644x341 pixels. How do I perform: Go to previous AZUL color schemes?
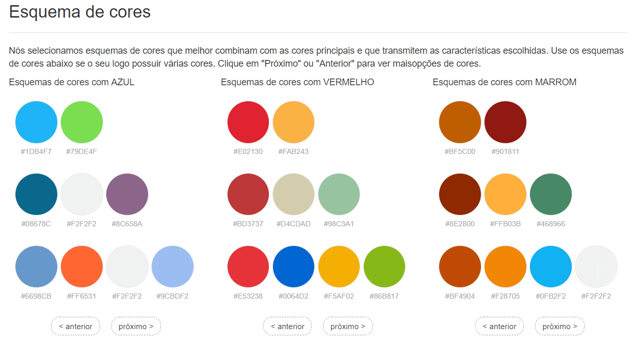(75, 326)
